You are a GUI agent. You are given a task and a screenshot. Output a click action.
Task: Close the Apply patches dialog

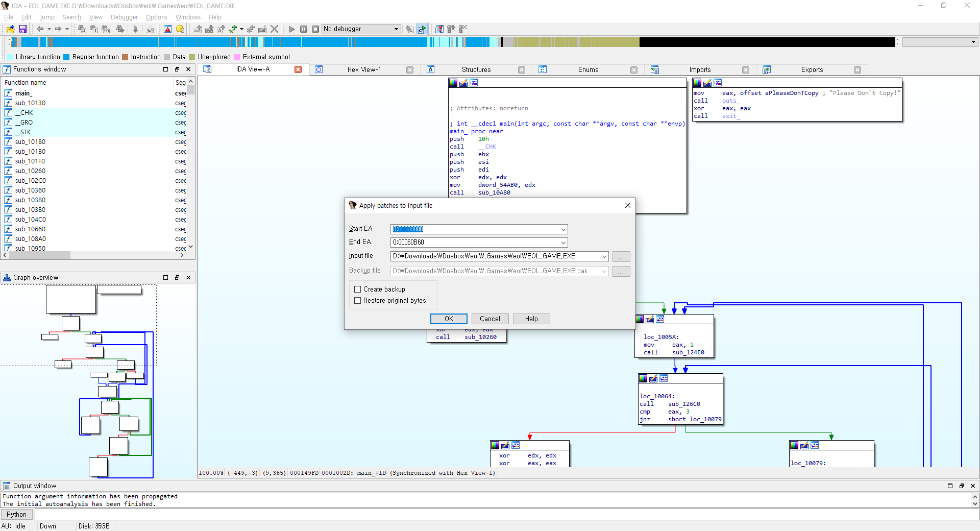click(628, 205)
